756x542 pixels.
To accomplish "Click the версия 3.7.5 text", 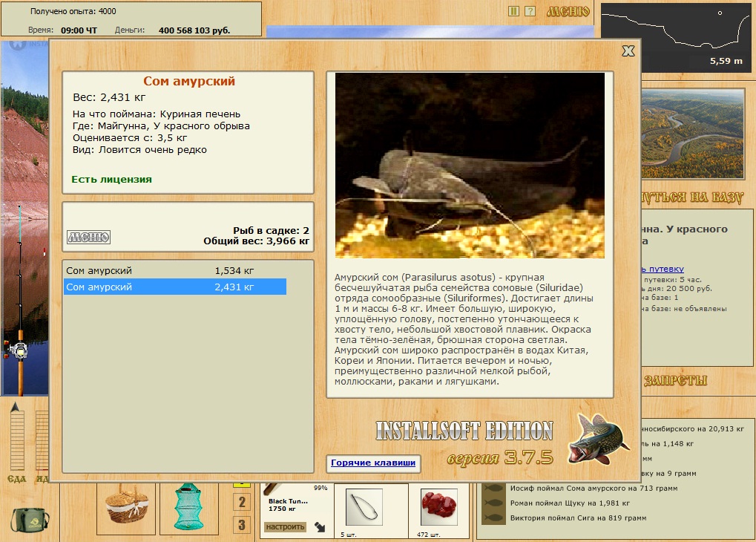I will coord(500,457).
